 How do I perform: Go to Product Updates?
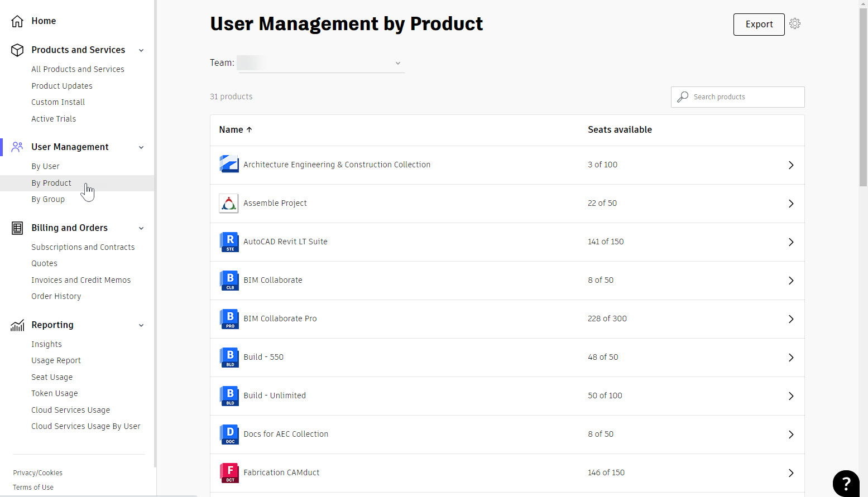pyautogui.click(x=62, y=86)
